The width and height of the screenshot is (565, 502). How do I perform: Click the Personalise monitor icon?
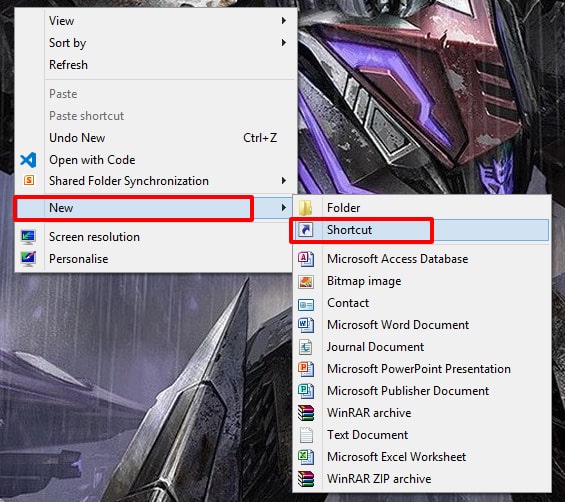(28, 259)
